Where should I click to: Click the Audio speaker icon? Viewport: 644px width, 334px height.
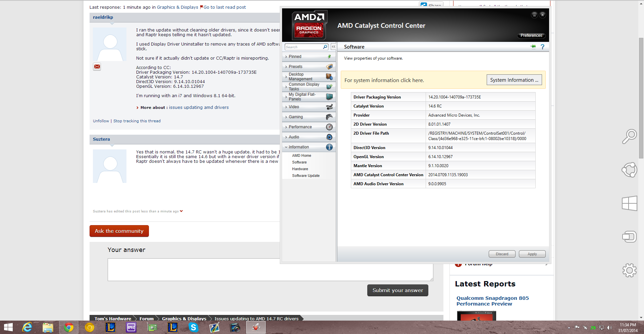click(x=329, y=137)
